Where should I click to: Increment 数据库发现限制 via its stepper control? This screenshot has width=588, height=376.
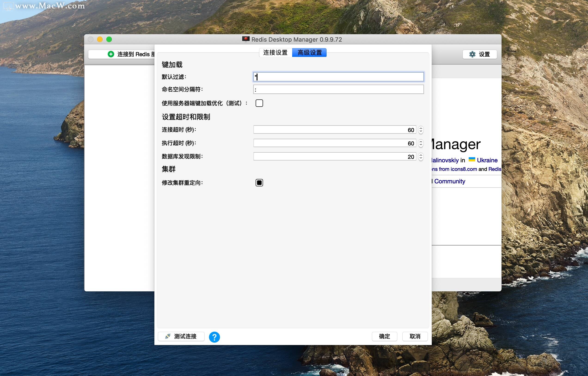[421, 155]
